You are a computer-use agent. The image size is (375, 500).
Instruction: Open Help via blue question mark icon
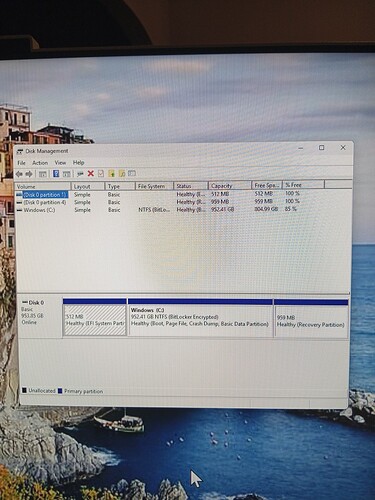click(x=56, y=174)
